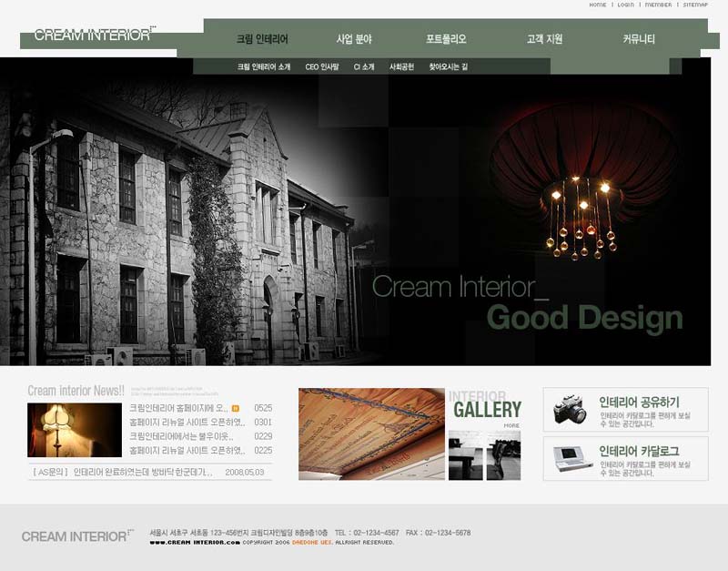Click MORE under Interior Gallery
This screenshot has height=571, width=728.
point(511,425)
